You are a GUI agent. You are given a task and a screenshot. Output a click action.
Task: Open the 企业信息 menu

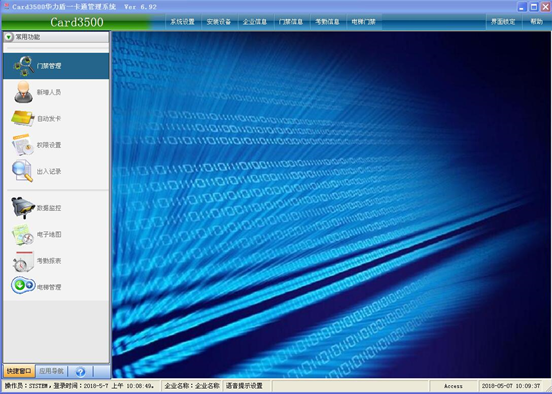[255, 22]
